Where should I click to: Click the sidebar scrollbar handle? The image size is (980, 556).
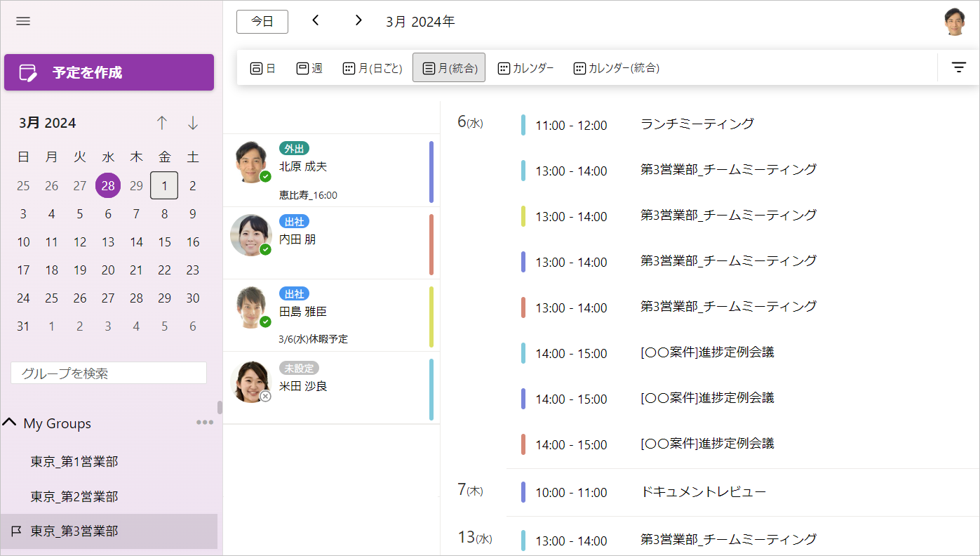[x=220, y=407]
